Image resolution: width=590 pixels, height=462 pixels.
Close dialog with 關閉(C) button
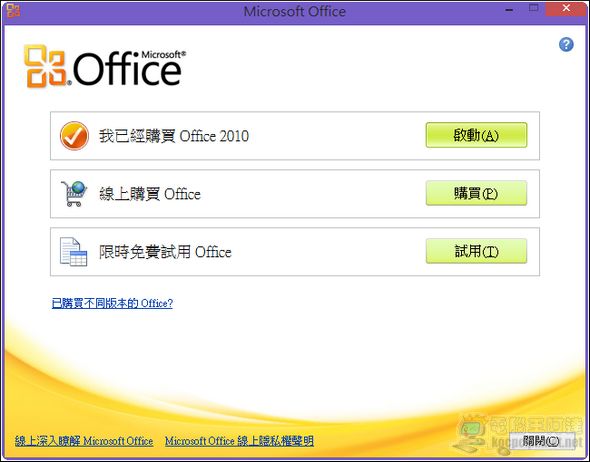pyautogui.click(x=541, y=441)
